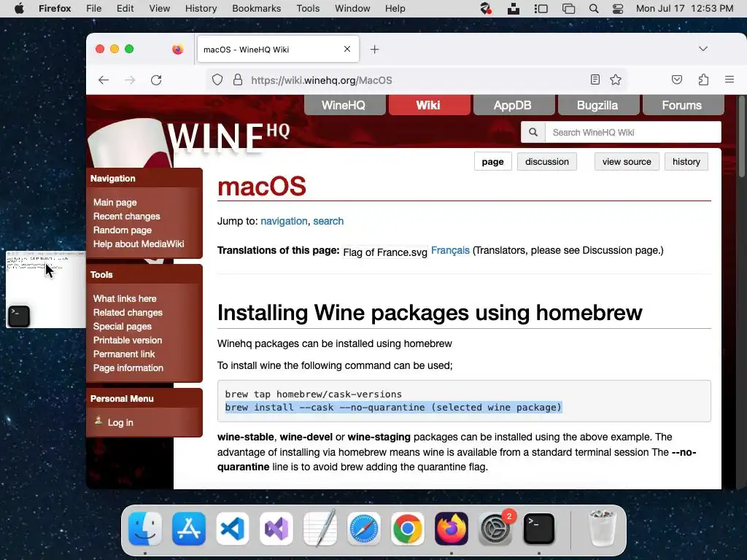Follow the search jump link
Image resolution: width=747 pixels, height=560 pixels.
point(328,221)
